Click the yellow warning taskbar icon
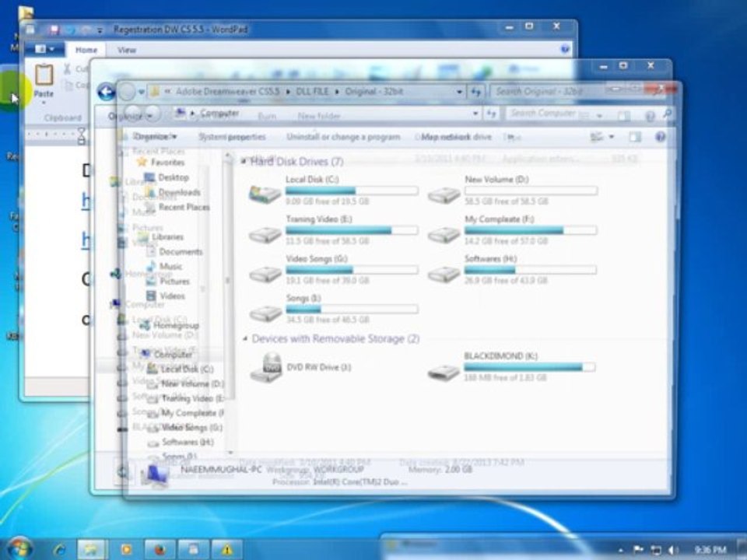Image resolution: width=747 pixels, height=560 pixels. click(x=227, y=550)
